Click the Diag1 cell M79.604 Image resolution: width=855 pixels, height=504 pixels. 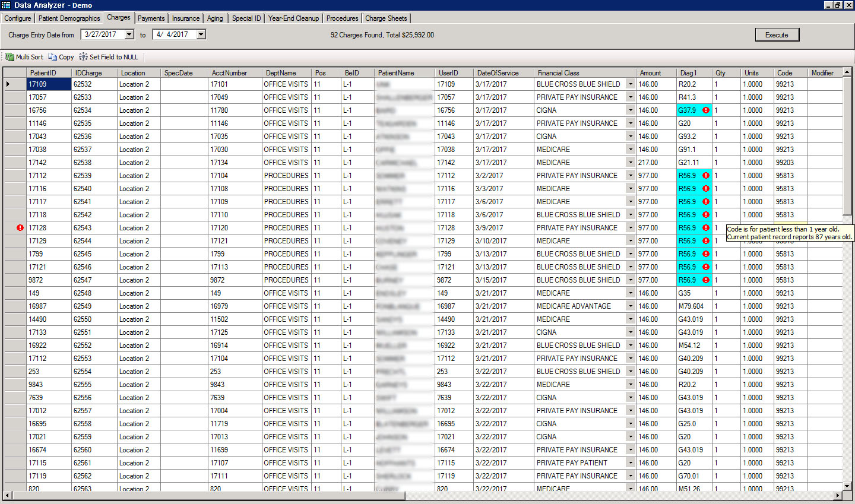point(694,306)
